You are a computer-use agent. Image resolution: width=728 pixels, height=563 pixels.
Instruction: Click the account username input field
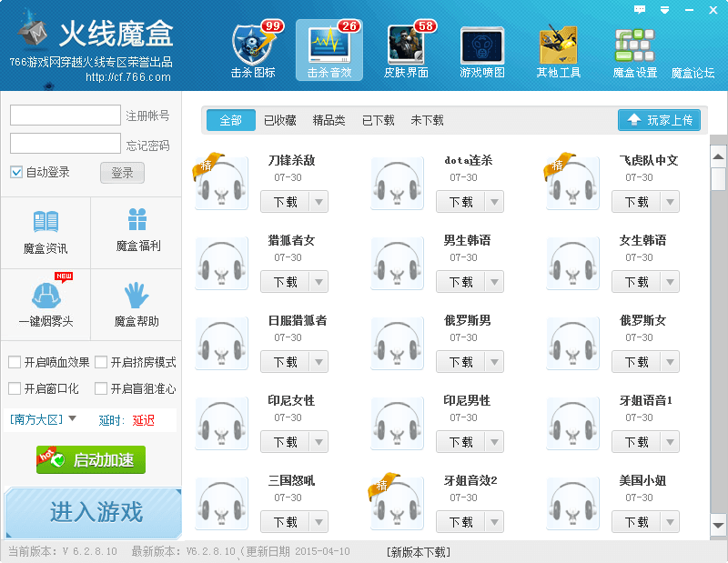66,116
